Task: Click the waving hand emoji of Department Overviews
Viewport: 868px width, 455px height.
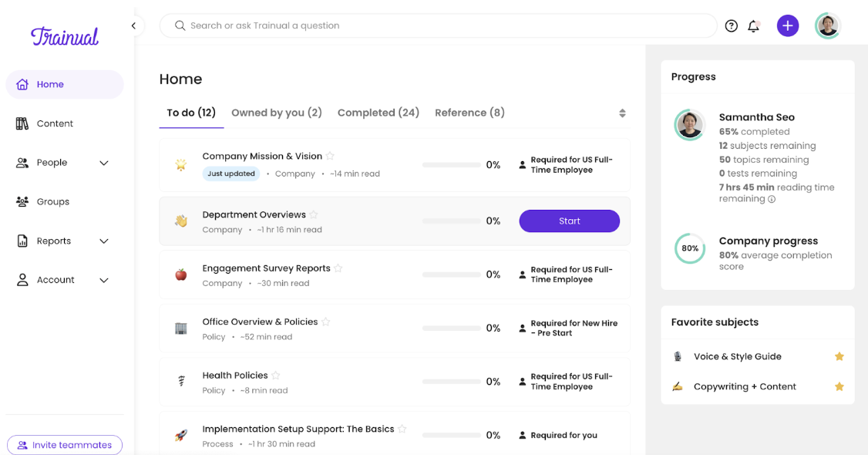Action: (181, 221)
